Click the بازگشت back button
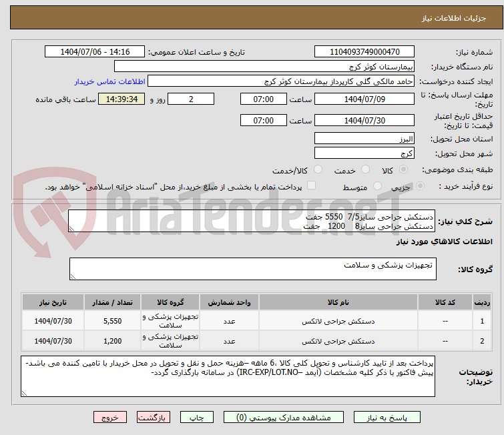The height and width of the screenshot is (435, 504). [153, 418]
